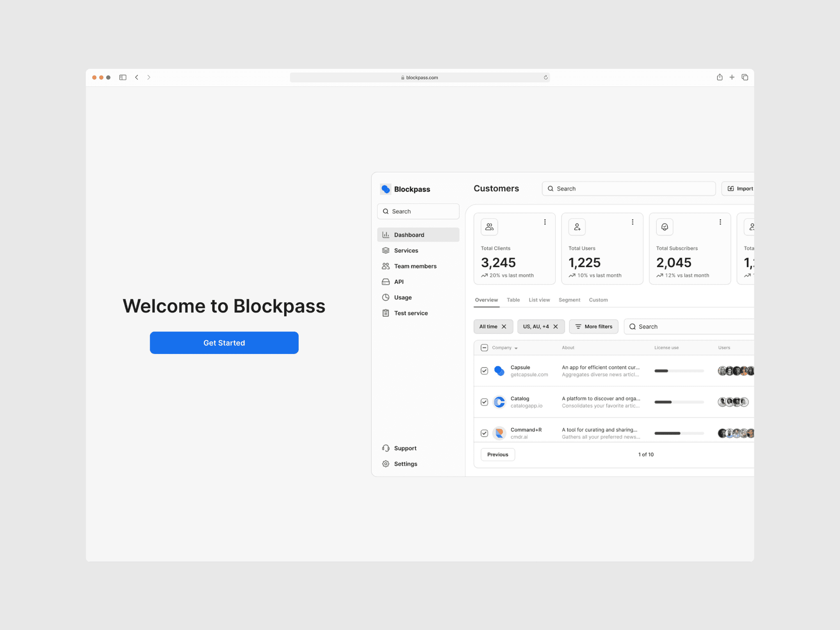Click the Catalog license use progress bar

[678, 402]
